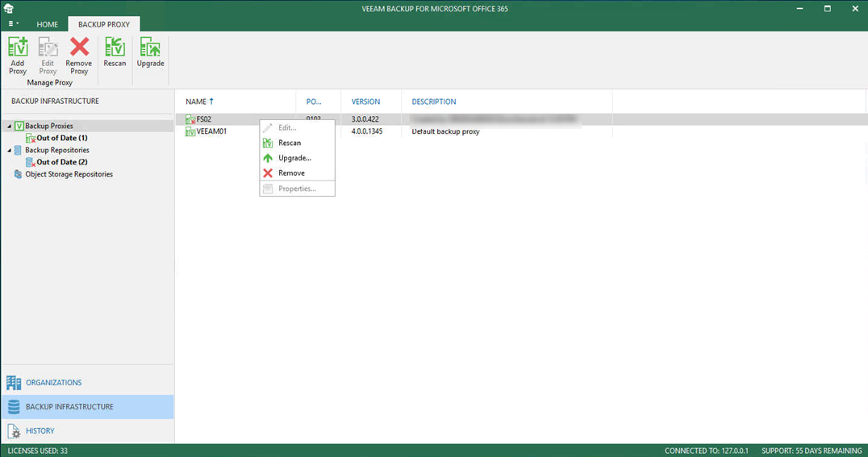The image size is (868, 457).
Task: Click the Backup Repositories database icon
Action: [x=19, y=151]
